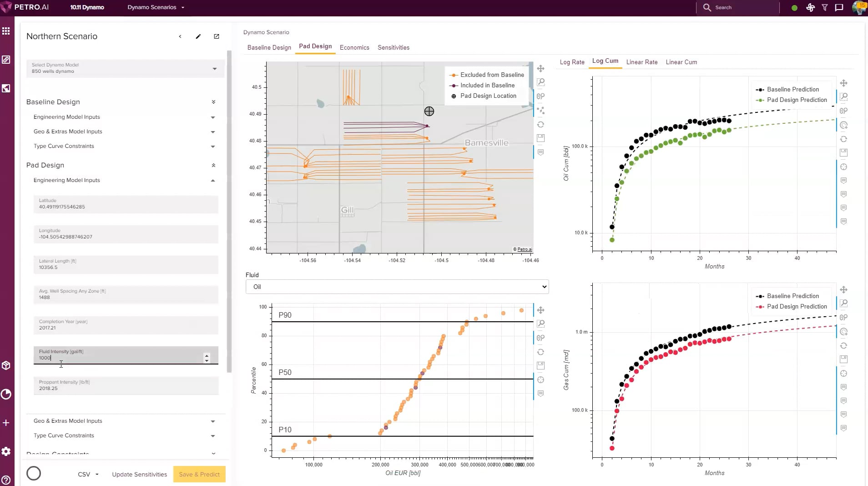The height and width of the screenshot is (486, 868).
Task: Switch to the Economics tab
Action: pyautogui.click(x=354, y=47)
